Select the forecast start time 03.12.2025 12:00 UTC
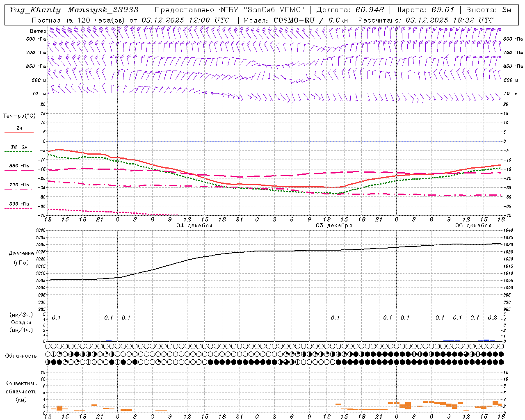The height and width of the screenshot is (420, 525). pyautogui.click(x=185, y=20)
